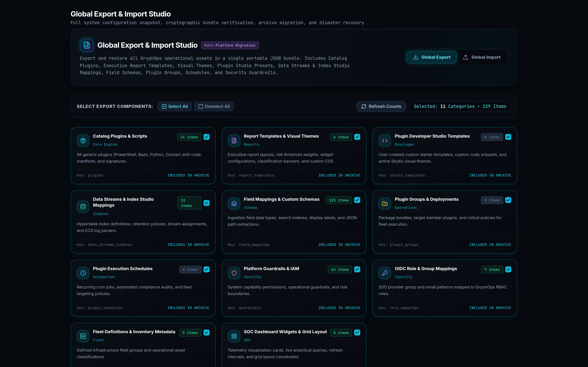The height and width of the screenshot is (367, 588).
Task: Click the Plugin Execution Schedules clock icon
Action: [x=83, y=273]
